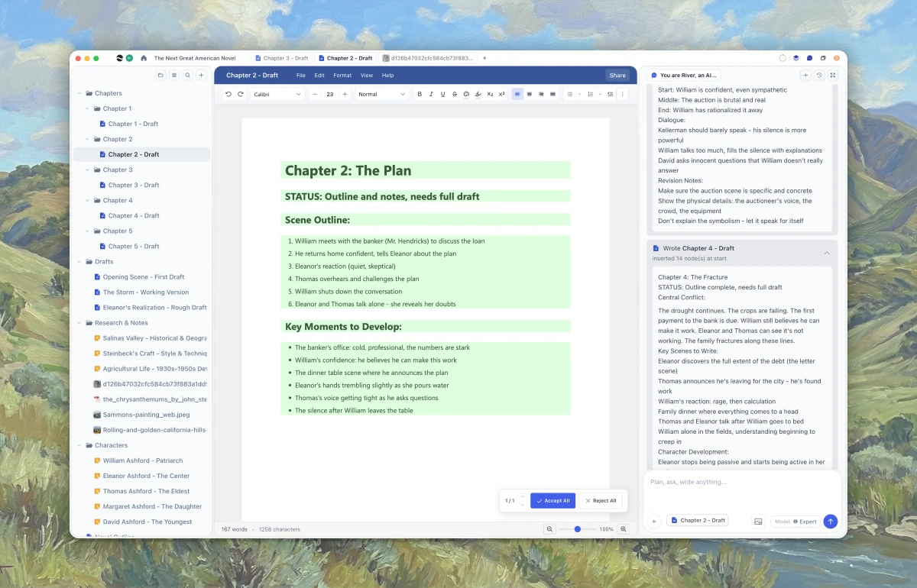Collapse the Wrote Chapter 4 - Draft card
This screenshot has height=588, width=917.
(826, 253)
